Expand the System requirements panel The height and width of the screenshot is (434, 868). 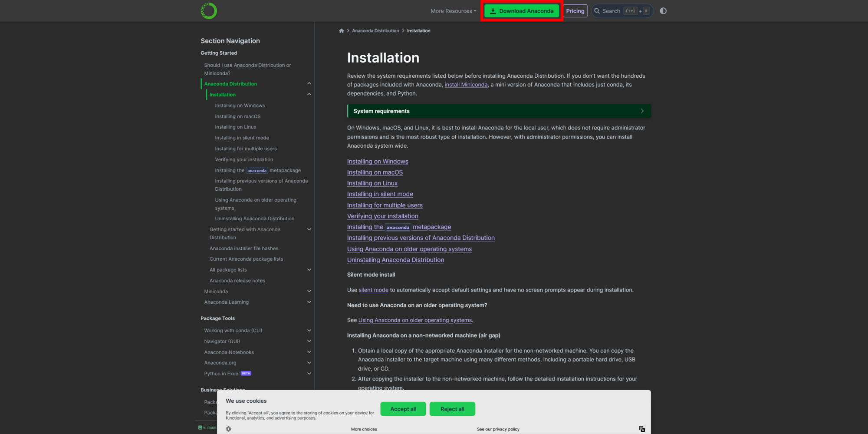[642, 111]
